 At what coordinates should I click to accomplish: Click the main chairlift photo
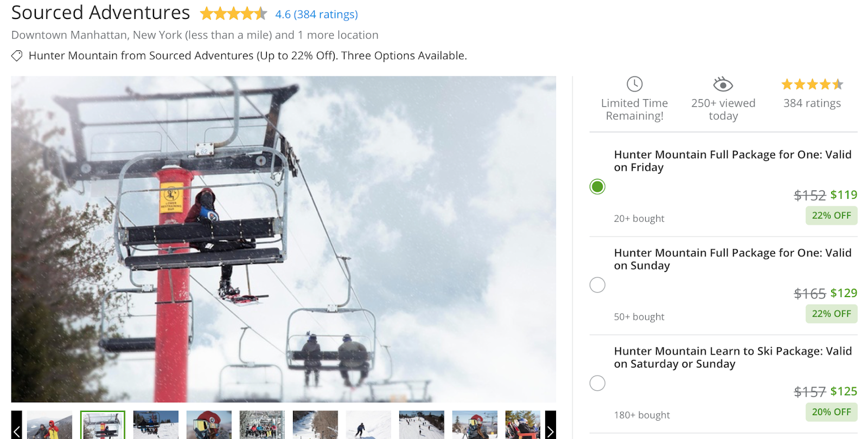(284, 239)
